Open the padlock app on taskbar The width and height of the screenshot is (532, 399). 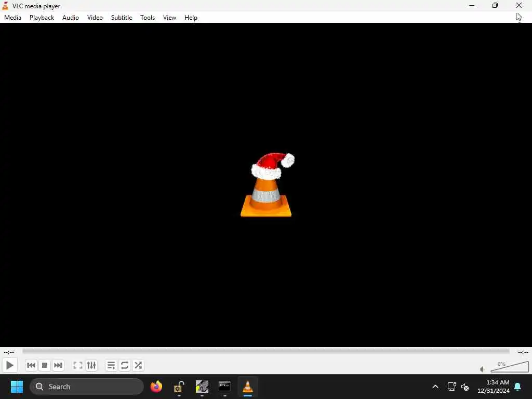coord(179,387)
